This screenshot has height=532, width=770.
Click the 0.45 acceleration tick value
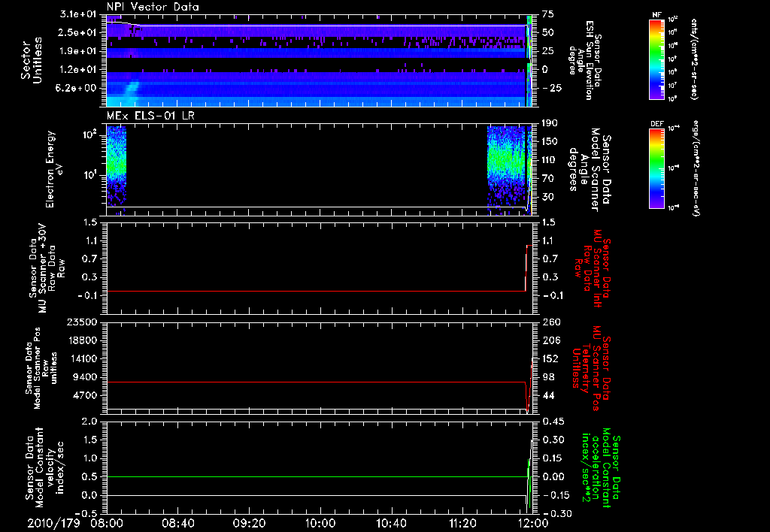(x=553, y=421)
